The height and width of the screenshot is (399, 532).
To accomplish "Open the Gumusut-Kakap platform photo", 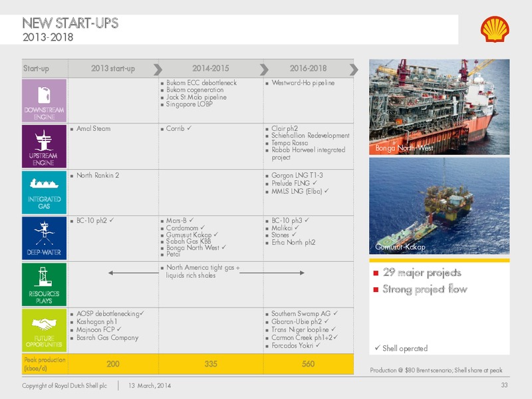I will tap(439, 205).
